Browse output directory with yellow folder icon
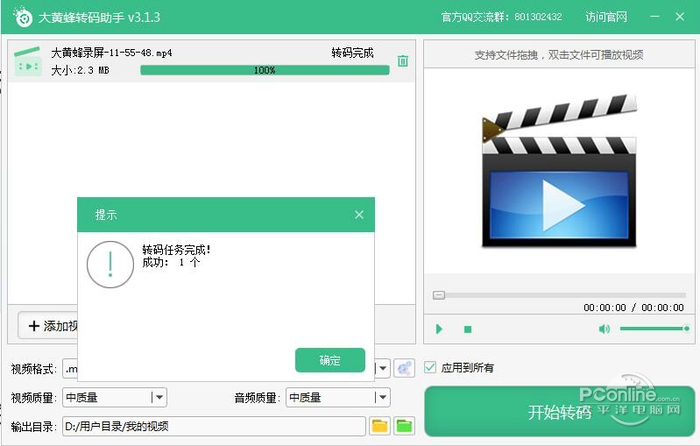 379,426
